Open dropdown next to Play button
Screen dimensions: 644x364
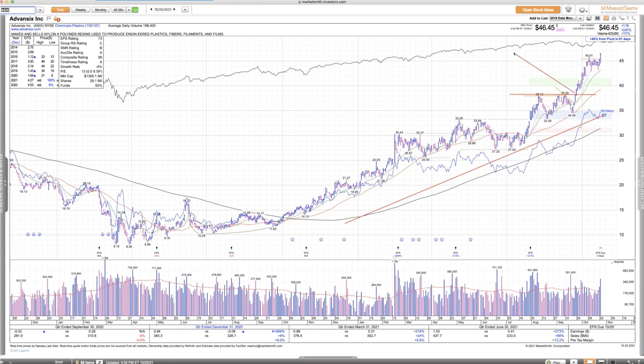click(x=573, y=362)
